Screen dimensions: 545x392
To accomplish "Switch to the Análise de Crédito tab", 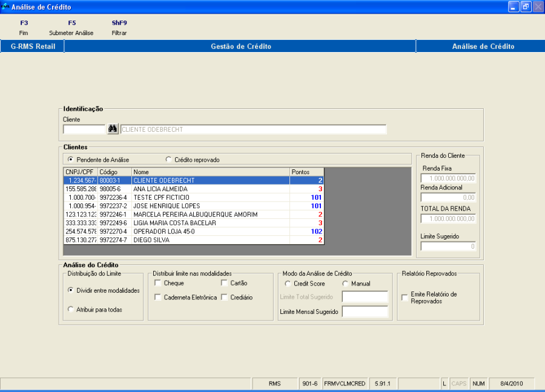I will tap(481, 46).
